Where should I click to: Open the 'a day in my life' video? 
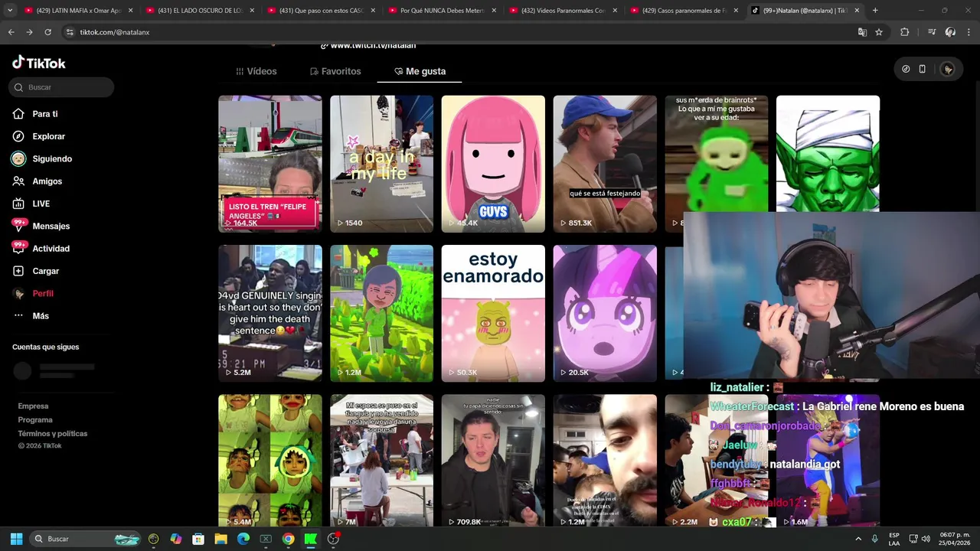point(381,164)
